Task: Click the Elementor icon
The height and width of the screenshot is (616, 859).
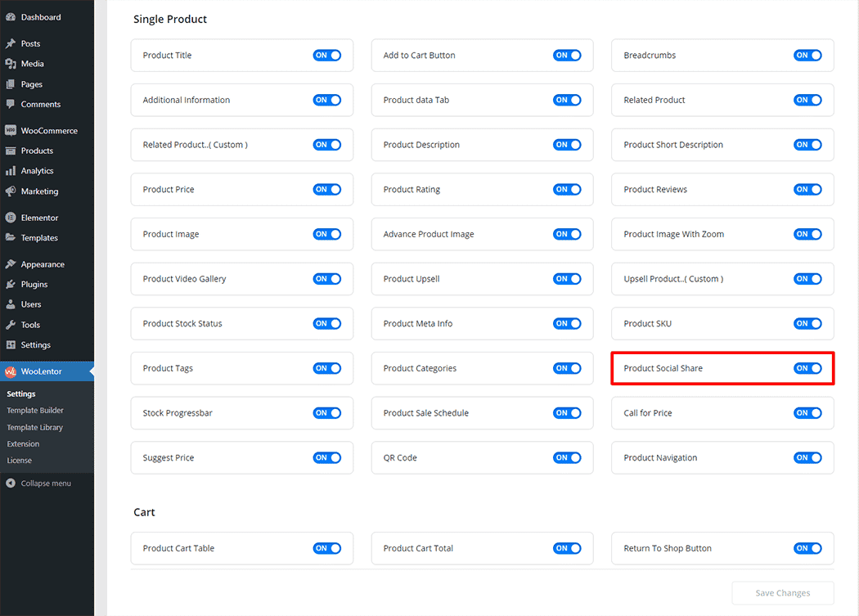Action: (x=11, y=218)
